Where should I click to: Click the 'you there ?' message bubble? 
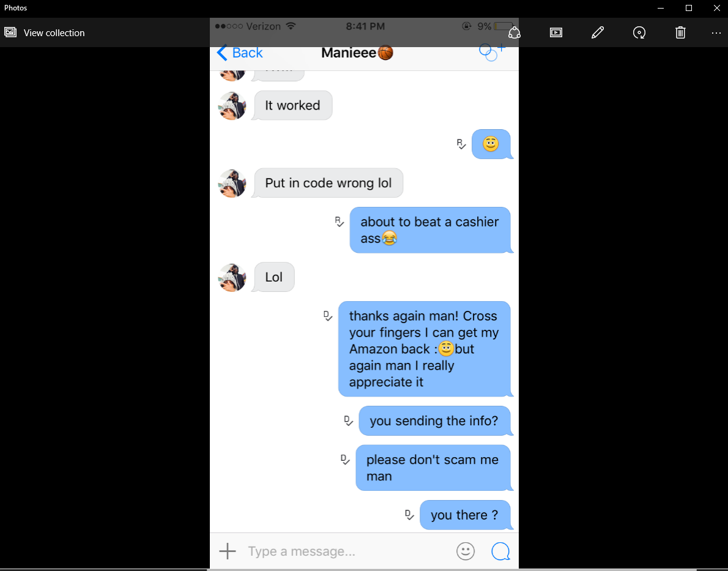click(465, 515)
